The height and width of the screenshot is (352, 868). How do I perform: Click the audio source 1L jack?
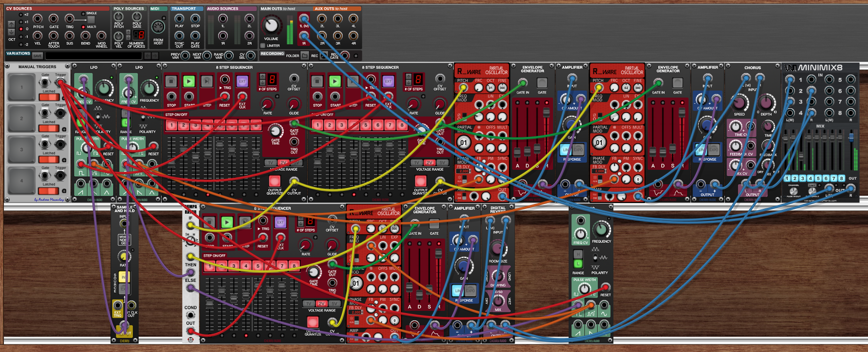[223, 19]
